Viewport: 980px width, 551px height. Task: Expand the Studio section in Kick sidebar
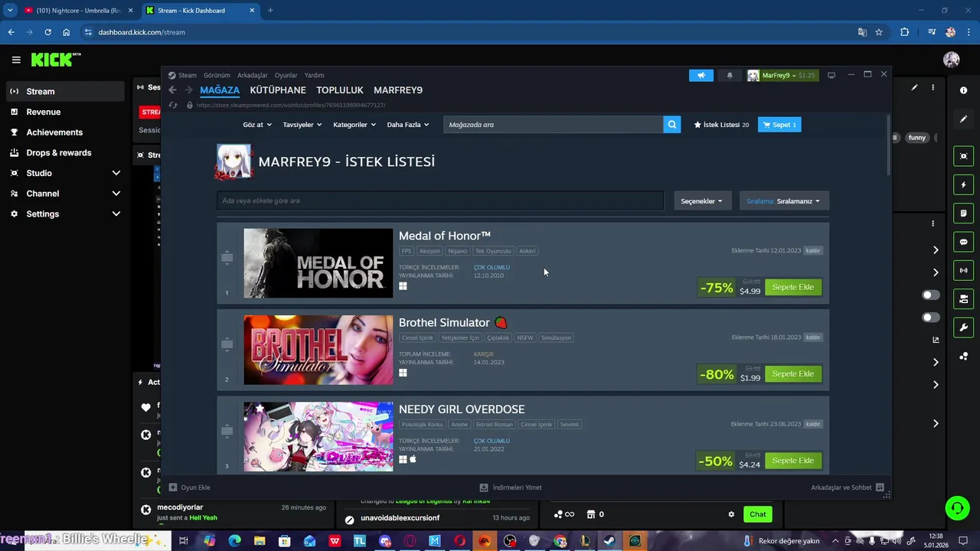[64, 173]
